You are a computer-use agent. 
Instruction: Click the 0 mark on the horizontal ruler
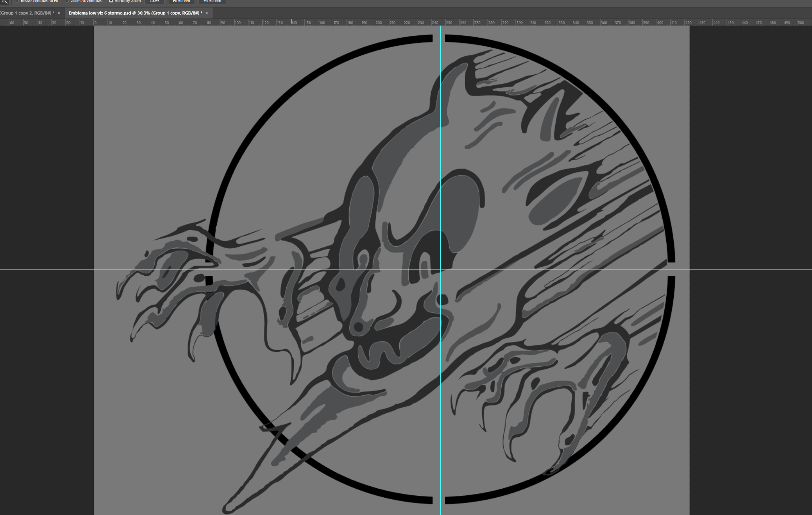[95, 22]
